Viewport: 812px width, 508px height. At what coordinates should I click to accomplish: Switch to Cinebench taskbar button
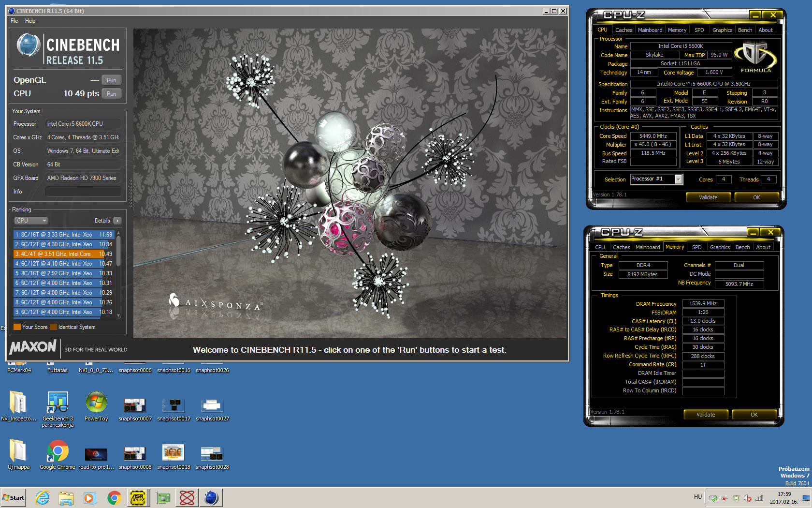pos(211,498)
